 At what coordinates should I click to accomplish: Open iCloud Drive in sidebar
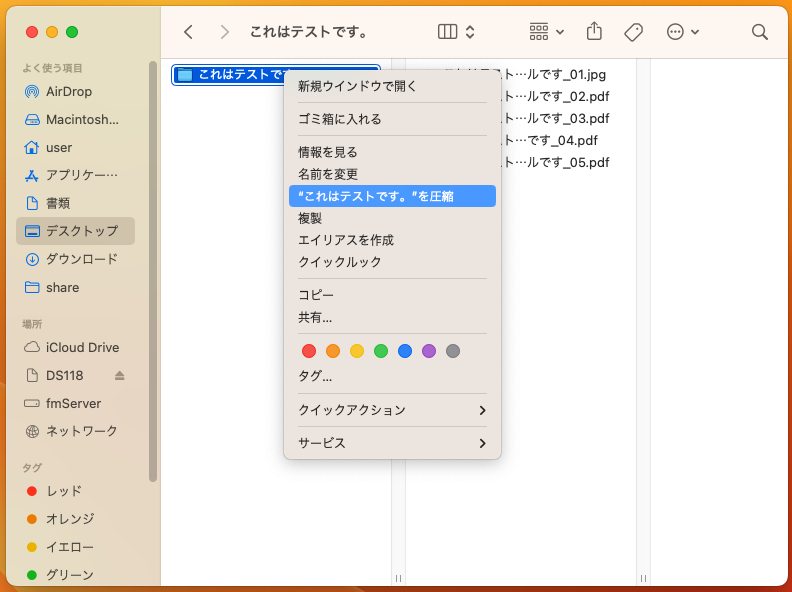coord(76,348)
